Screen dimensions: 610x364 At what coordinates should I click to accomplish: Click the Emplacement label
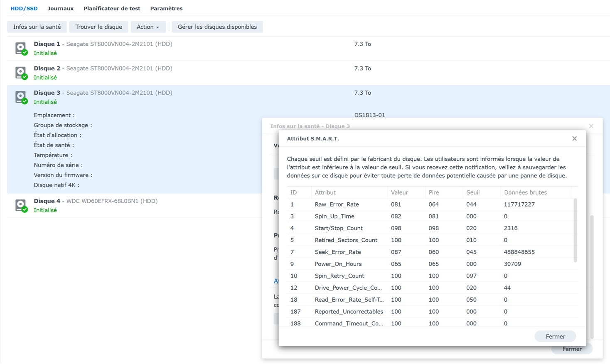click(x=54, y=115)
